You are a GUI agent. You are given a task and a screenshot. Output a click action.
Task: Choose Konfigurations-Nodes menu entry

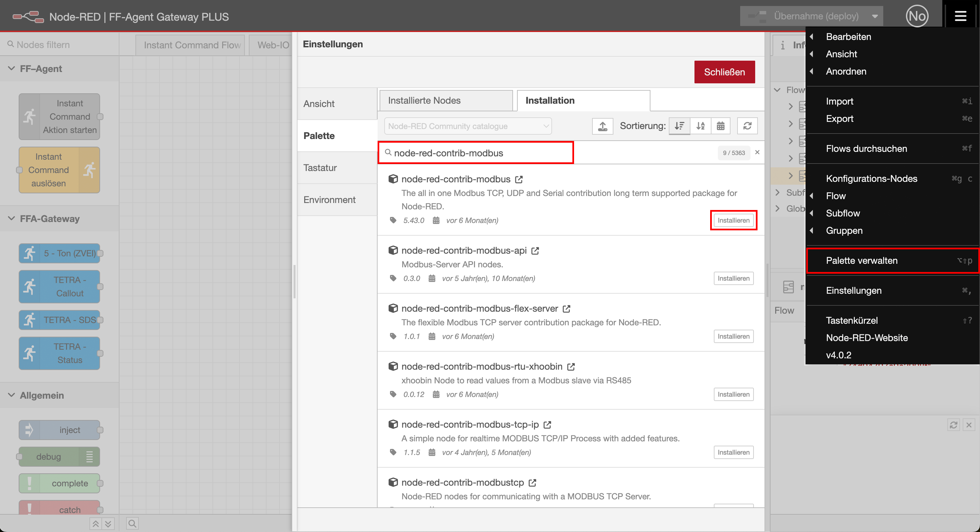coord(893,178)
